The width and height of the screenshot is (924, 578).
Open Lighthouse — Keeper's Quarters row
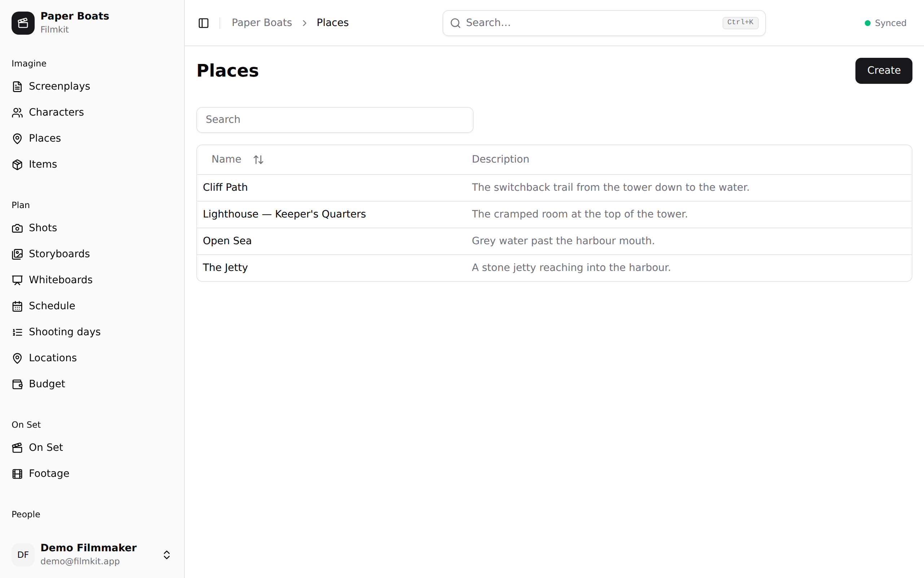click(x=554, y=215)
